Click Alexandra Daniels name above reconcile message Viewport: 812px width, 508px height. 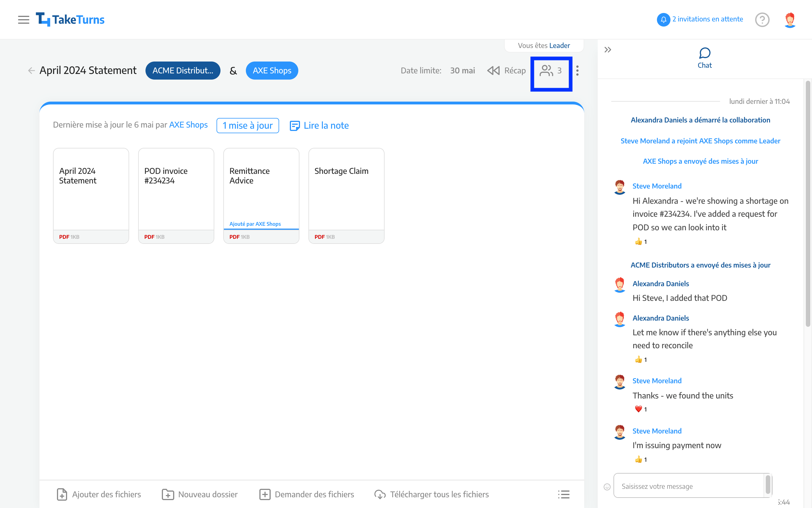pos(660,318)
